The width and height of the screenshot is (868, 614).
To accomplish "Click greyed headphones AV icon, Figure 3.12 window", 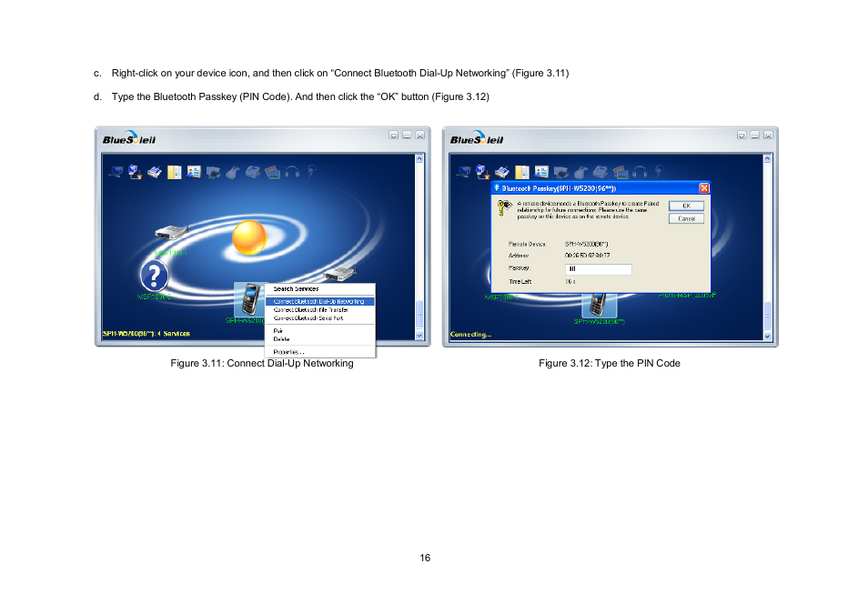I will tap(640, 172).
